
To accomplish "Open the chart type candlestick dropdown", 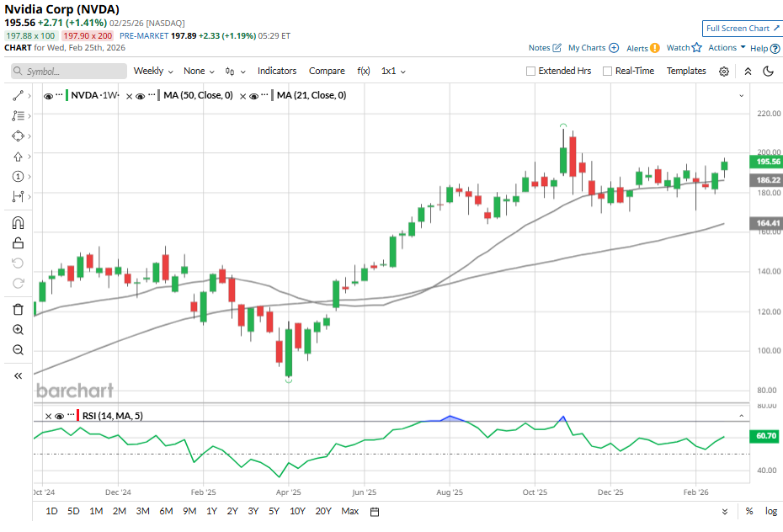I will coord(232,72).
